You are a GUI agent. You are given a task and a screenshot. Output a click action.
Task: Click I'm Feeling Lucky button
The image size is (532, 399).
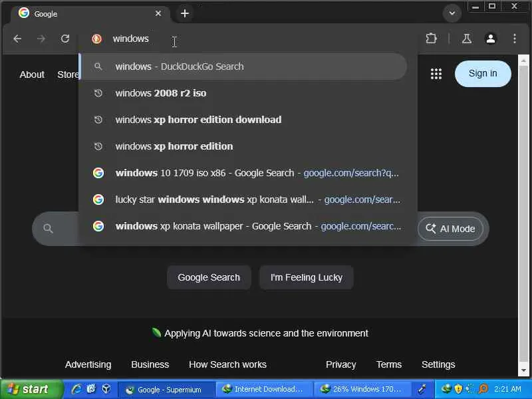[307, 277]
